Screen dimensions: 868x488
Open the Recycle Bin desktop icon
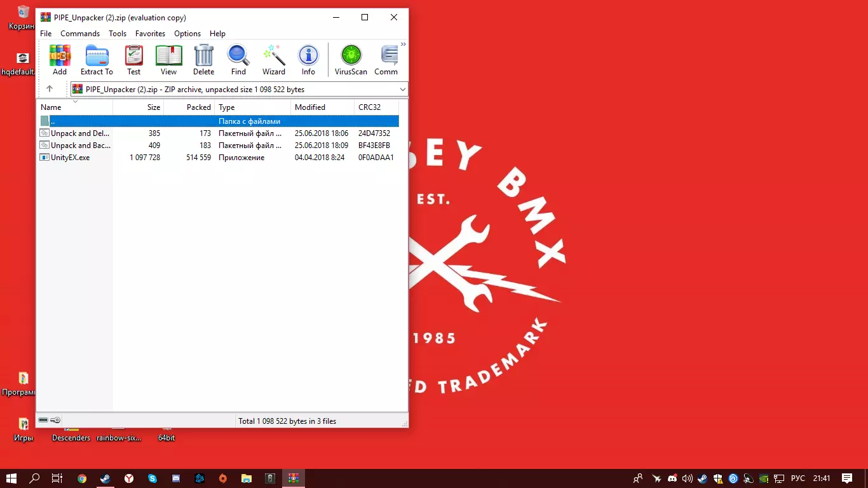coord(23,18)
